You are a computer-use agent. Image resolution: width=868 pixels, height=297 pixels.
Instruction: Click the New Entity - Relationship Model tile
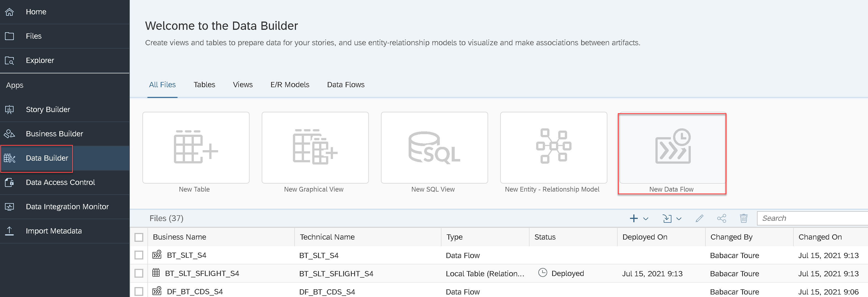tap(554, 147)
